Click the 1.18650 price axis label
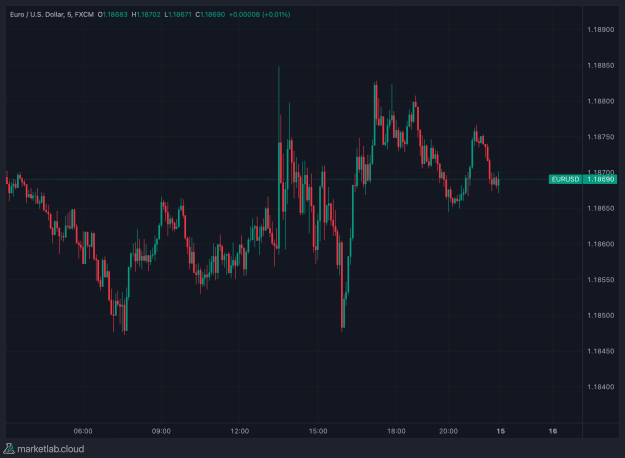Viewport: 625px width, 458px height. click(x=601, y=208)
